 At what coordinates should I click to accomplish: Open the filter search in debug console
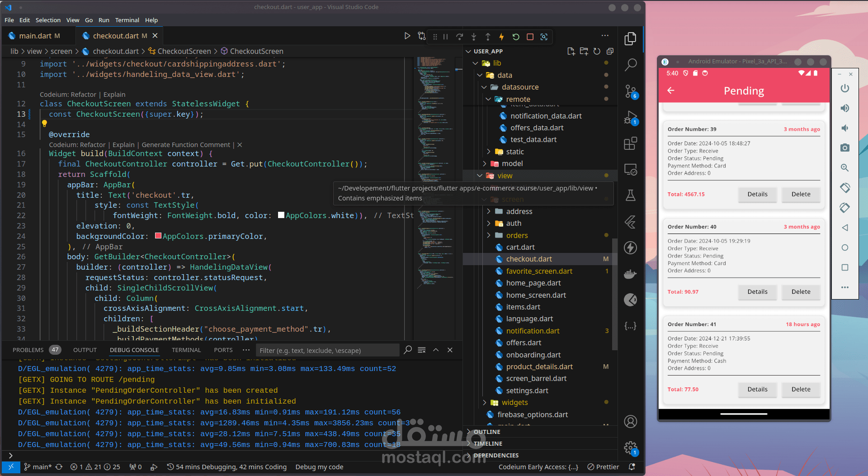pyautogui.click(x=408, y=350)
